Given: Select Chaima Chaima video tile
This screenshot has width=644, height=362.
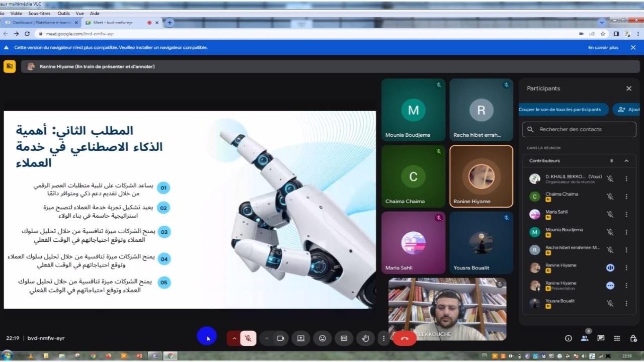Looking at the screenshot, I should [x=413, y=176].
